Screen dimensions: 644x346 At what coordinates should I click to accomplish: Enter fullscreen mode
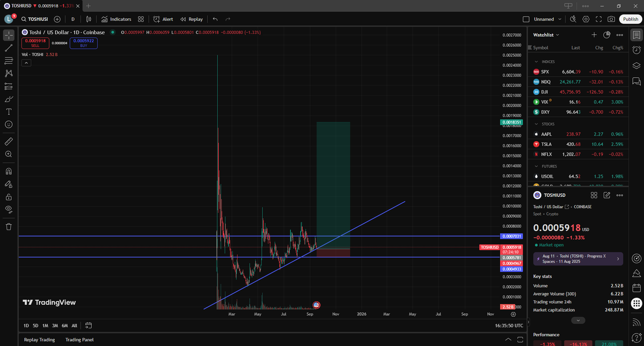(598, 19)
